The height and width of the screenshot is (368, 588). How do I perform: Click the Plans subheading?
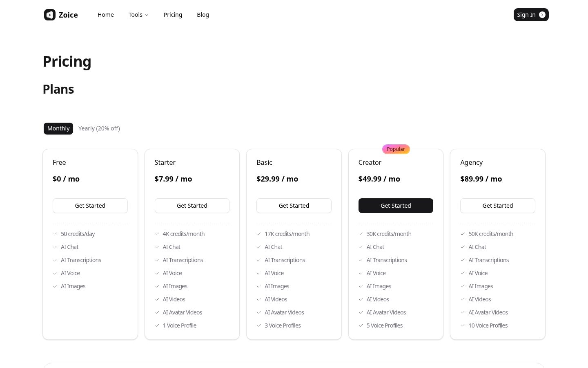[58, 89]
